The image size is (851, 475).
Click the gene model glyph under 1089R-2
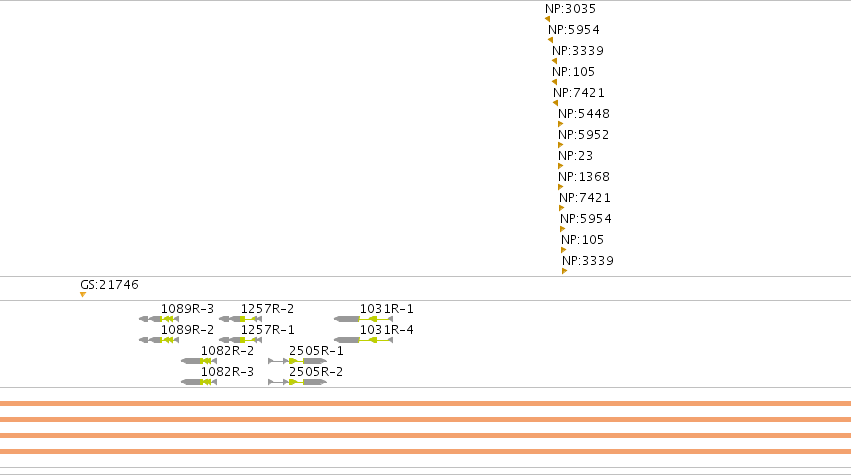(159, 340)
